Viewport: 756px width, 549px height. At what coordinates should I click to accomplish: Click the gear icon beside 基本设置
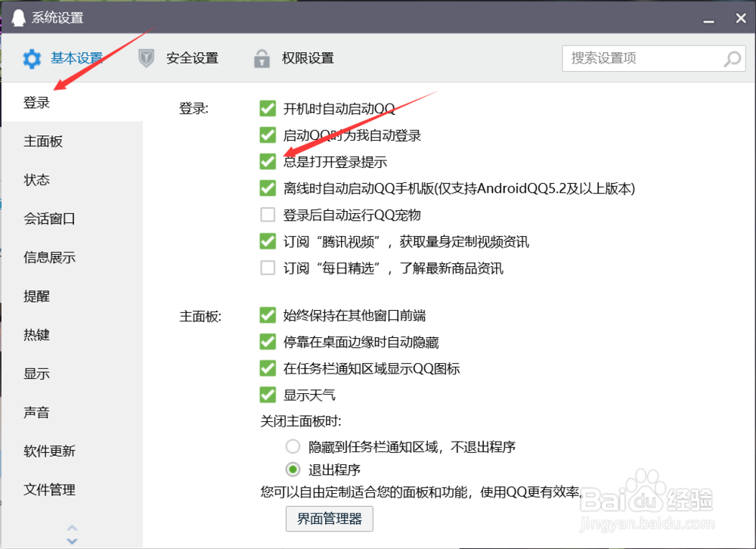31,58
